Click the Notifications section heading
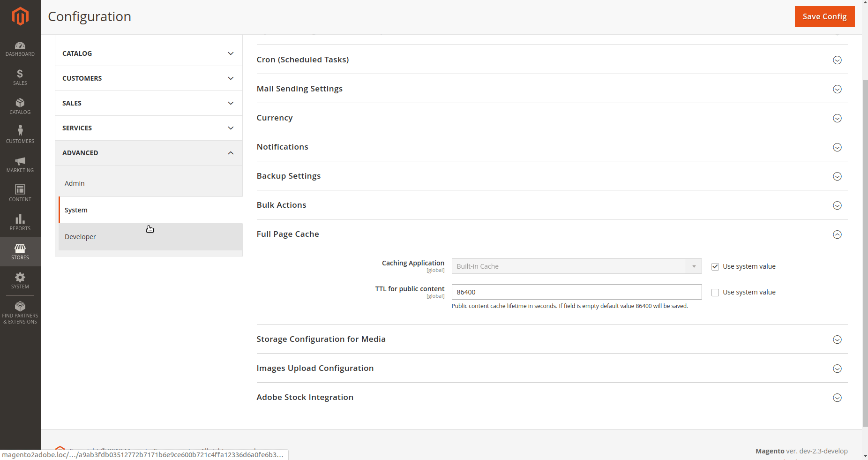Image resolution: width=868 pixels, height=460 pixels. coord(282,147)
